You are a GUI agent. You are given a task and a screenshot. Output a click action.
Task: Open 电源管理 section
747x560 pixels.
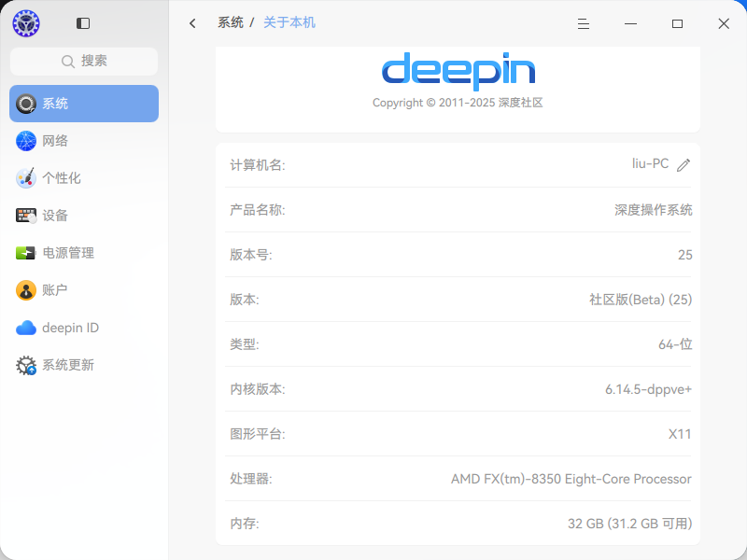pyautogui.click(x=84, y=253)
